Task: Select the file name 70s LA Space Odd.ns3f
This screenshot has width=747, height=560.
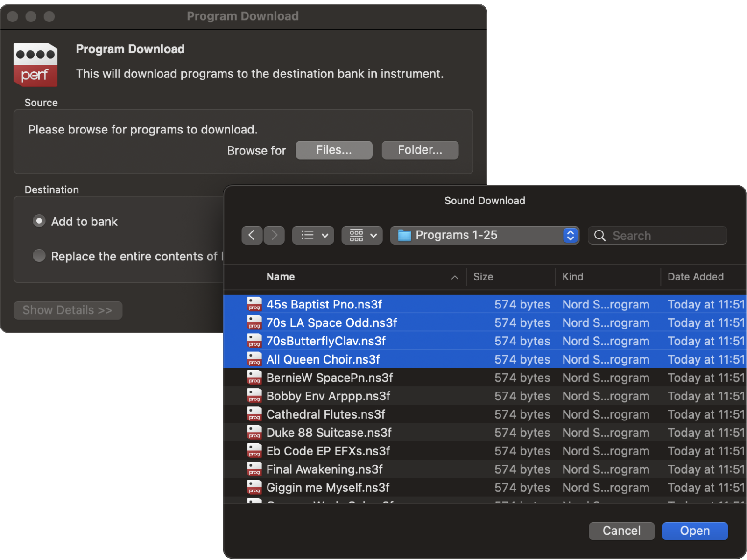Action: pyautogui.click(x=331, y=322)
